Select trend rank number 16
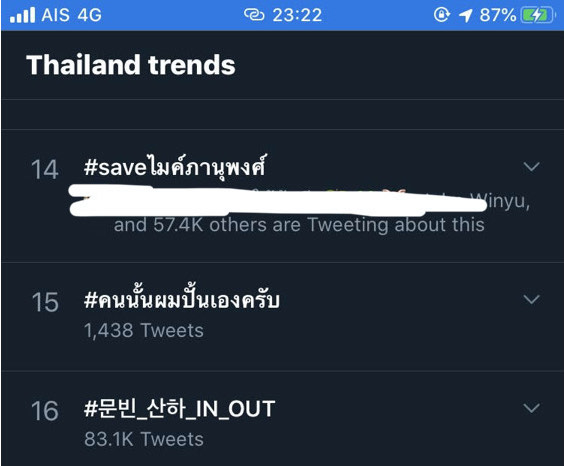 [45, 411]
